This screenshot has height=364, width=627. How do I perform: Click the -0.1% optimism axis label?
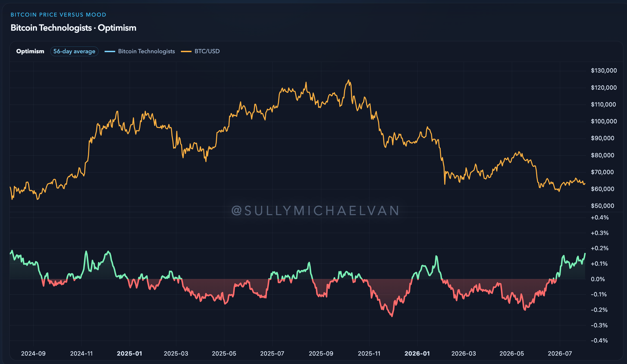click(x=599, y=294)
